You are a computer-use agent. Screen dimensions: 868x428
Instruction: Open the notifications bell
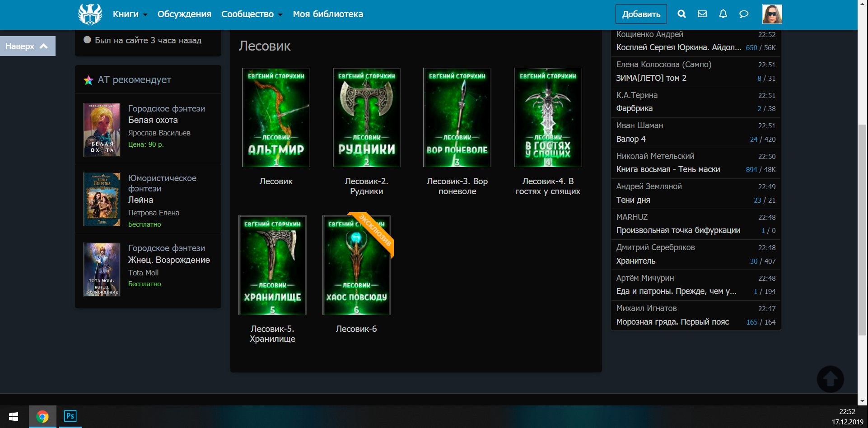(x=723, y=14)
